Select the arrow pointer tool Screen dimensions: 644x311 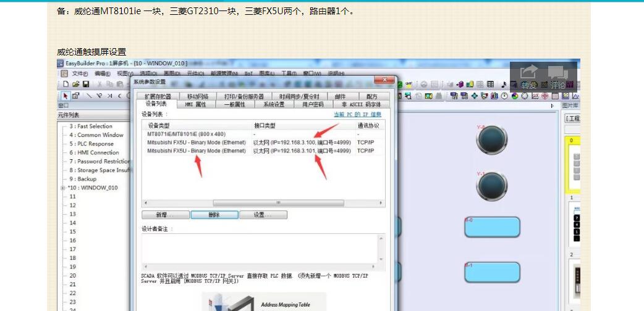pyautogui.click(x=66, y=96)
